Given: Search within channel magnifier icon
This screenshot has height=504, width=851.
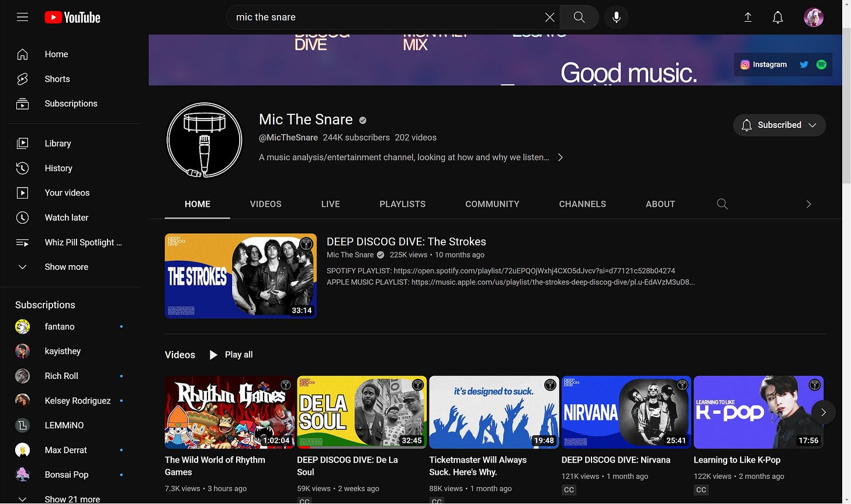Looking at the screenshot, I should [x=722, y=204].
